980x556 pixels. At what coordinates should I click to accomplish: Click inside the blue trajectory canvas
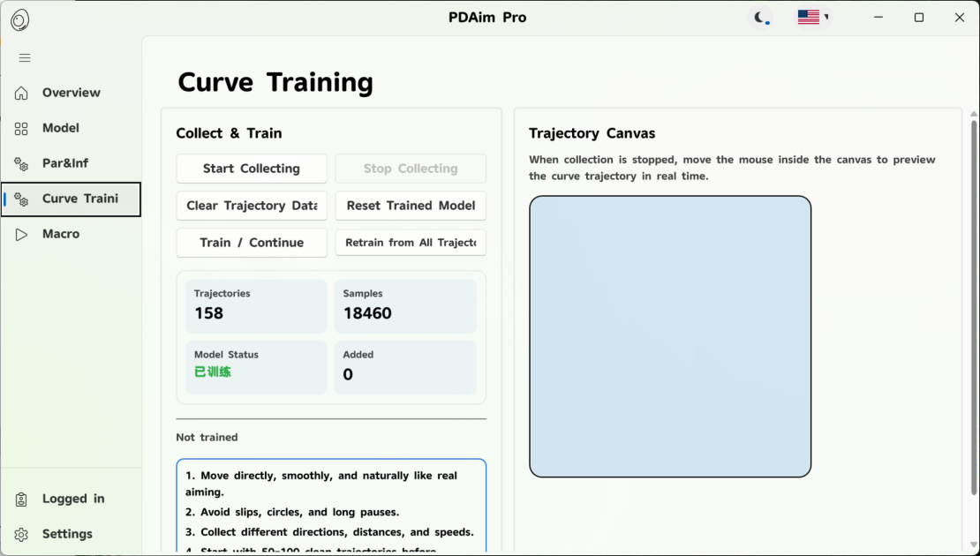click(670, 337)
